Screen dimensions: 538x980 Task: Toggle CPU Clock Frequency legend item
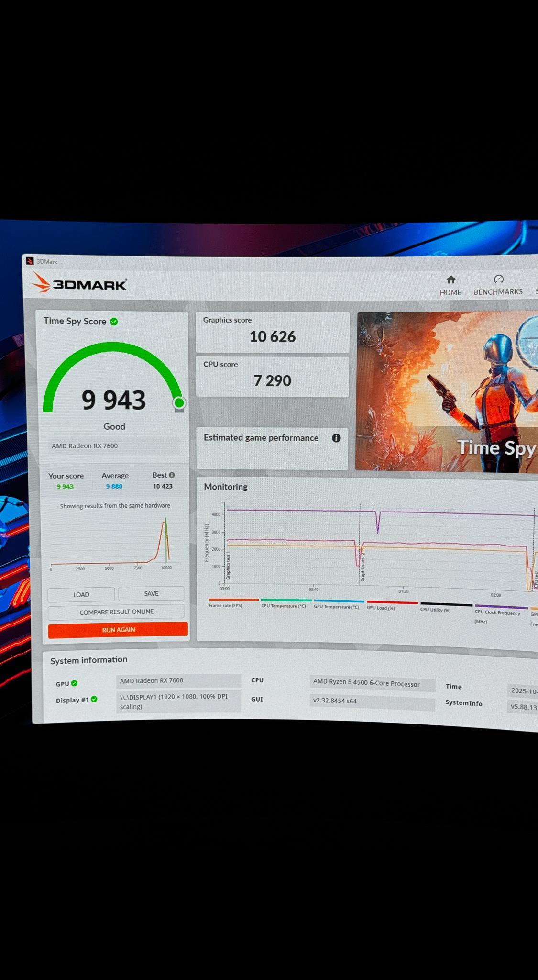pos(500,614)
